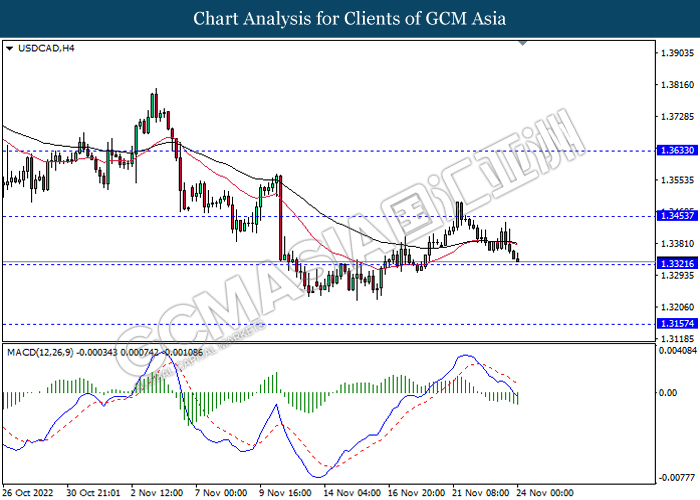Click the 30 Oct 21:01 time label
Image resolution: width=700 pixels, height=500 pixels.
pos(93,493)
